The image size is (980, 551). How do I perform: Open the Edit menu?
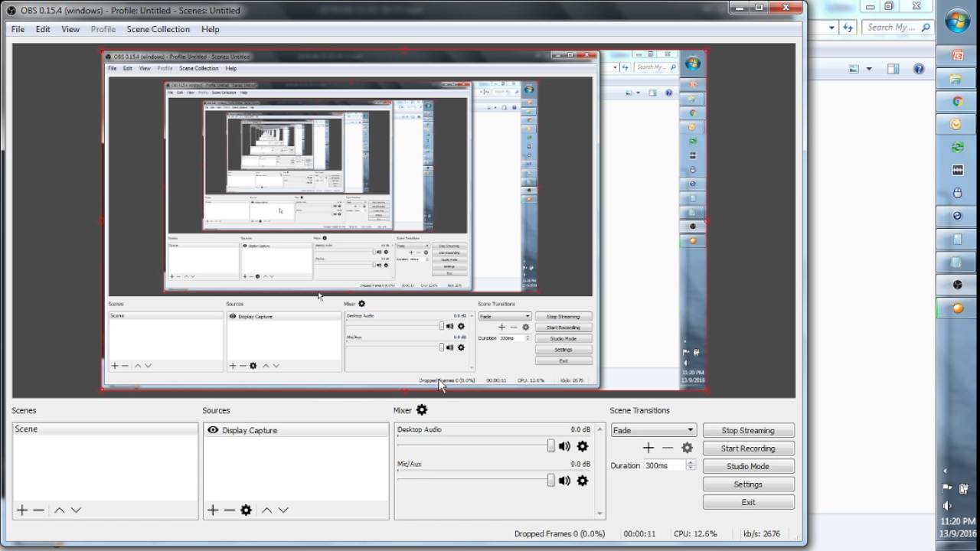pos(43,29)
